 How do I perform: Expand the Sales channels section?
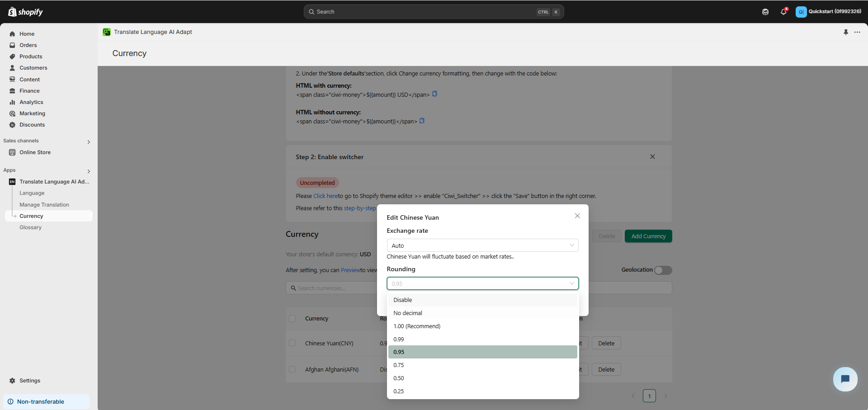89,142
